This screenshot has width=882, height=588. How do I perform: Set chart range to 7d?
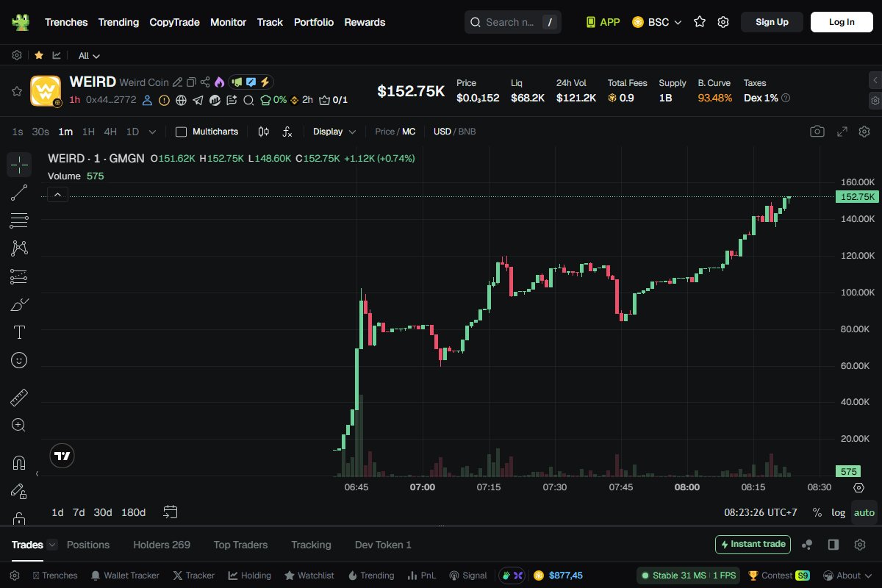(79, 512)
